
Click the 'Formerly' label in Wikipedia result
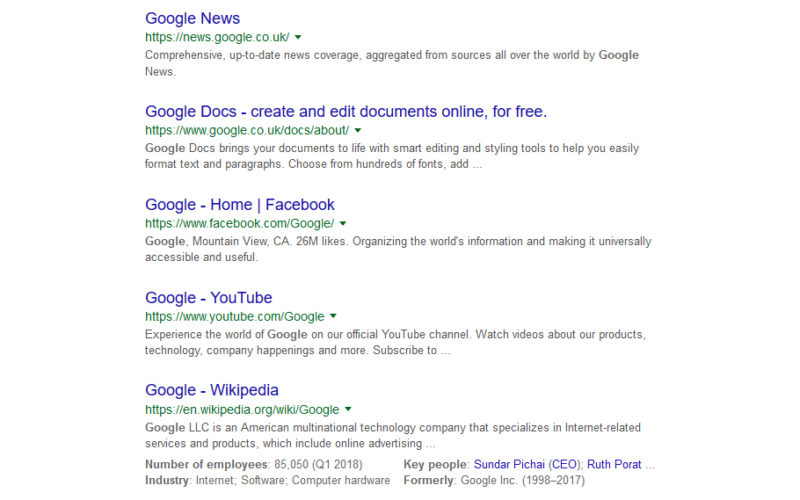click(428, 481)
